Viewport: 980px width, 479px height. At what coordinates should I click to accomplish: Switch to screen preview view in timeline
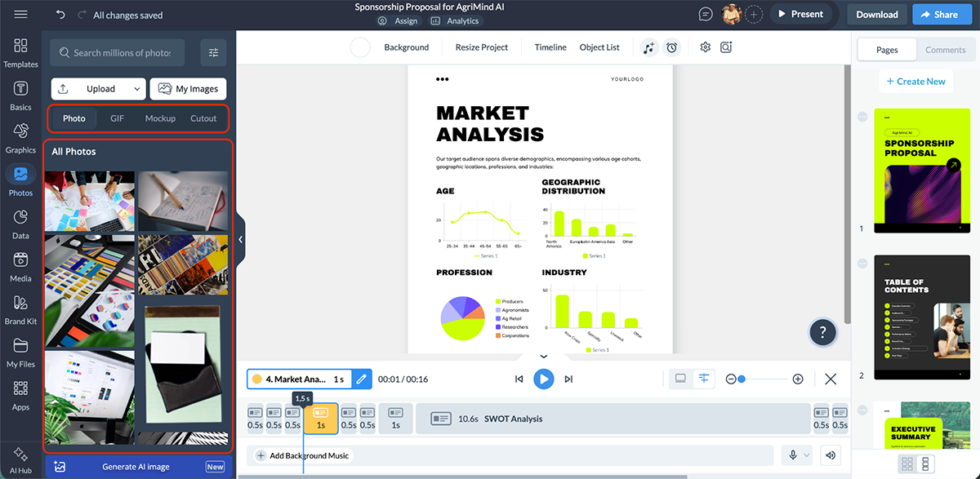point(679,378)
